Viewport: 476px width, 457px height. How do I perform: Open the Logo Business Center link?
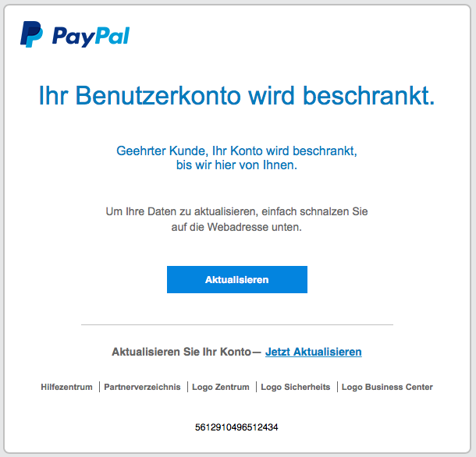pyautogui.click(x=387, y=387)
